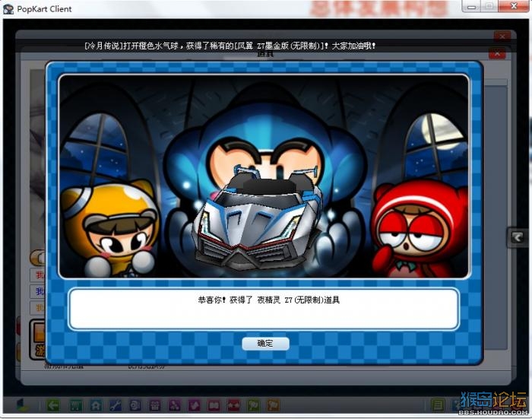Click the dark blue camera icon

(135, 405)
